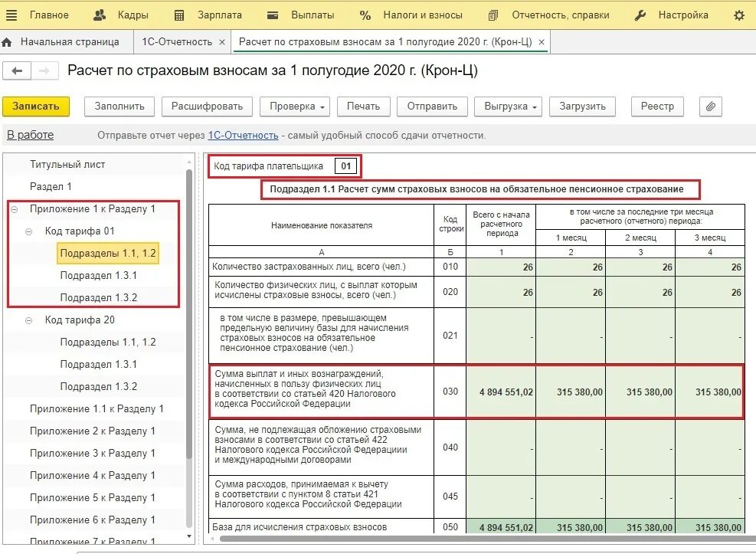Open the Настройка menu
The height and width of the screenshot is (554, 756).
pos(683,15)
